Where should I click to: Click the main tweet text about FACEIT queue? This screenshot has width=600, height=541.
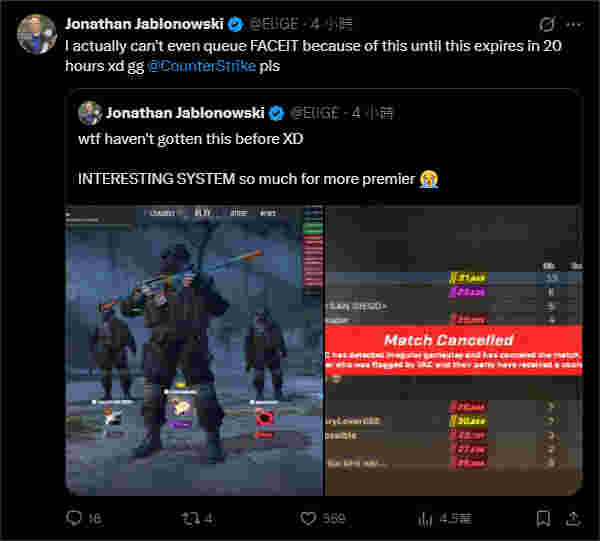313,56
